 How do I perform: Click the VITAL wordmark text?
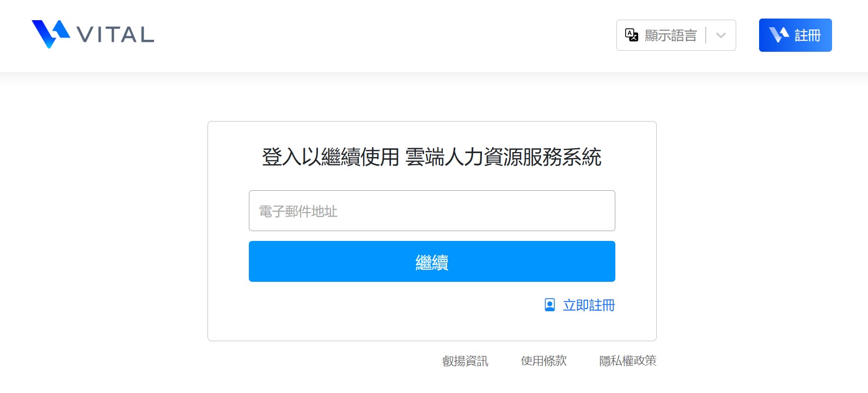point(115,35)
